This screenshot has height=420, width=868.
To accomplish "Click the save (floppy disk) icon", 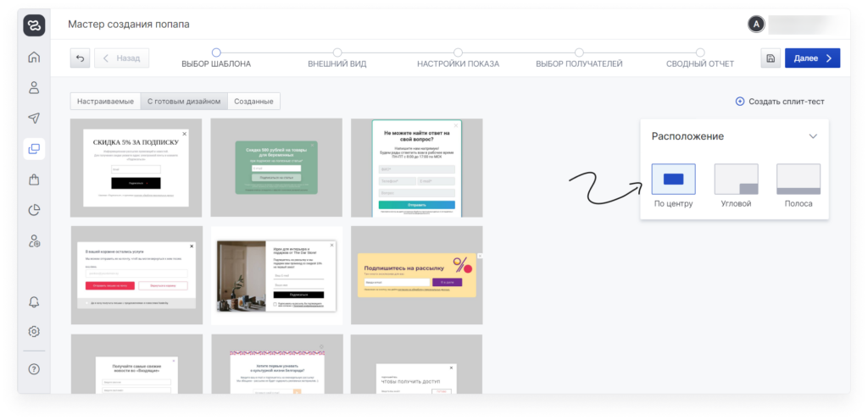I will [770, 58].
